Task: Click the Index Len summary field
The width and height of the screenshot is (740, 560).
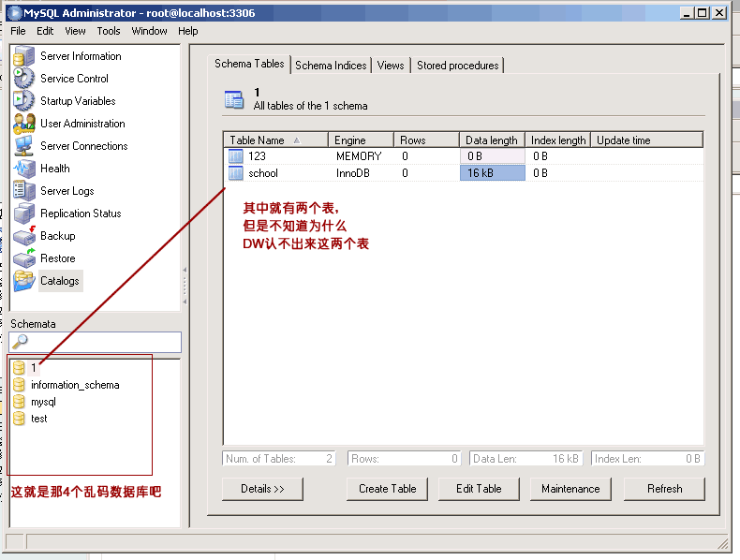Action: pyautogui.click(x=647, y=459)
